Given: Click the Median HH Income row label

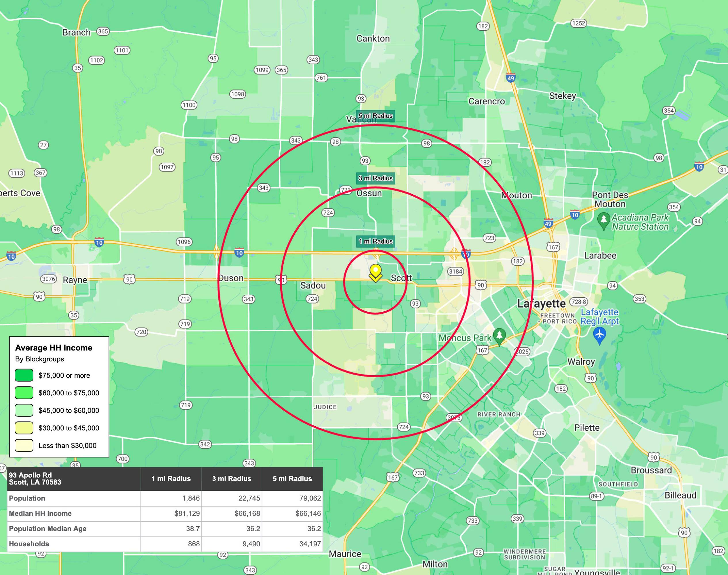Looking at the screenshot, I should tap(40, 513).
